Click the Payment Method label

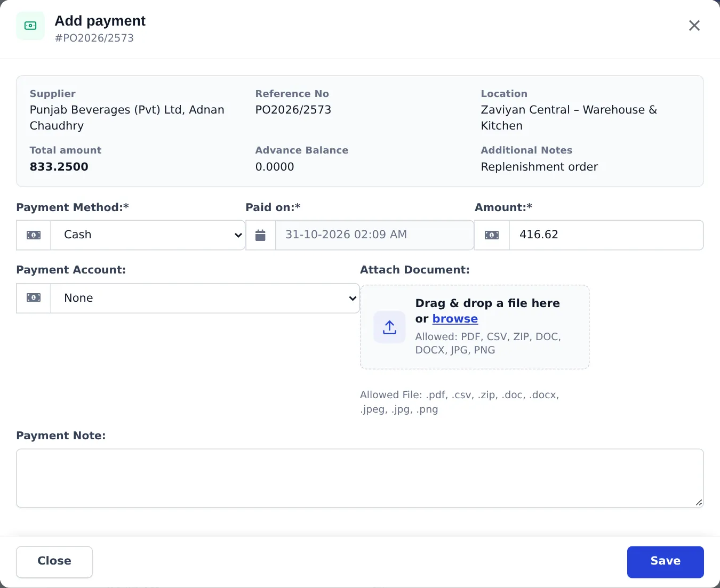[x=73, y=208]
